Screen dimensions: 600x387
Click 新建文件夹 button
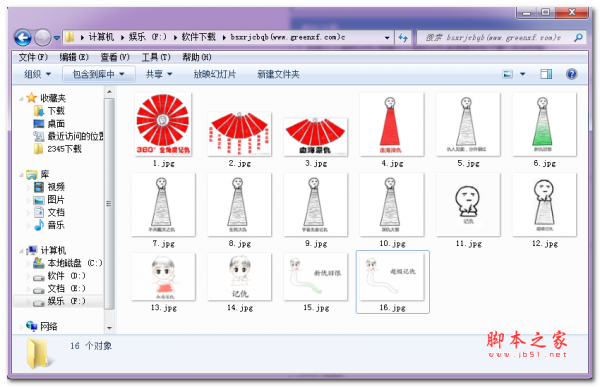[278, 74]
